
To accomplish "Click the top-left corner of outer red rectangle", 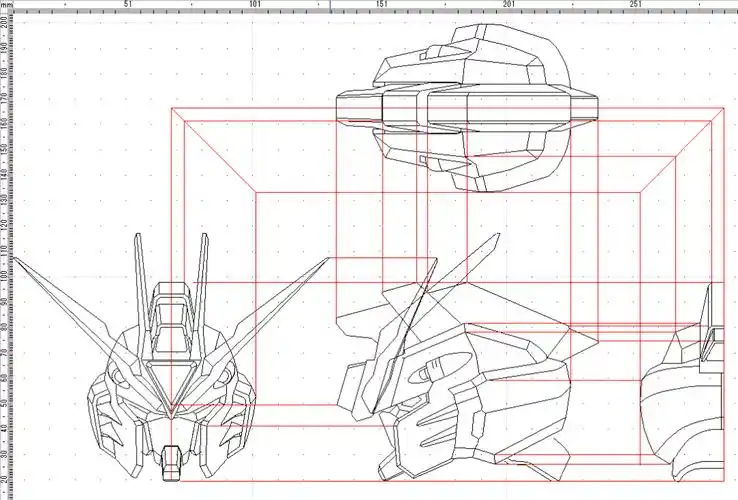I will 173,107.
